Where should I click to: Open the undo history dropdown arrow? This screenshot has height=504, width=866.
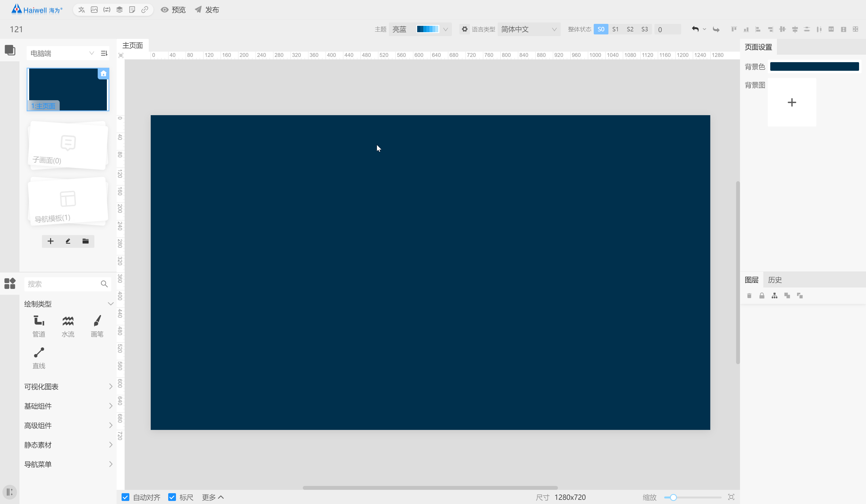click(x=704, y=29)
